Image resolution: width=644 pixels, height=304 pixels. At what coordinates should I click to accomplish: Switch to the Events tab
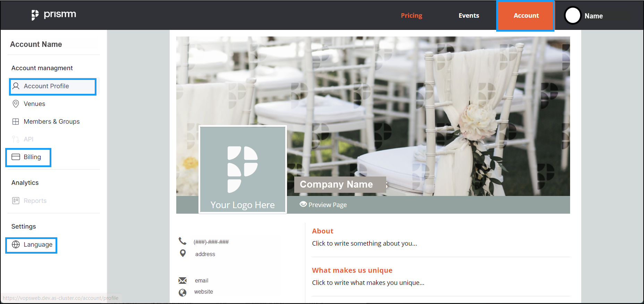pyautogui.click(x=469, y=16)
